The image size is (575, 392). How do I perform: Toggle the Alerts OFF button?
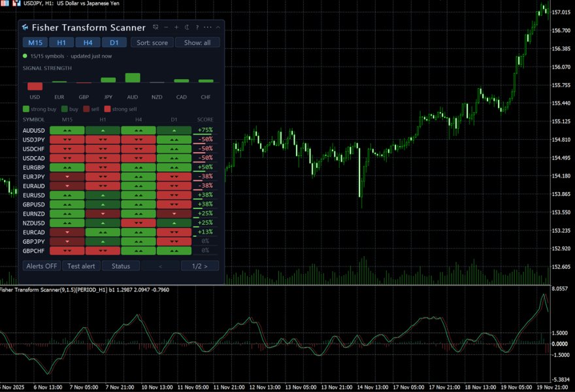41,266
